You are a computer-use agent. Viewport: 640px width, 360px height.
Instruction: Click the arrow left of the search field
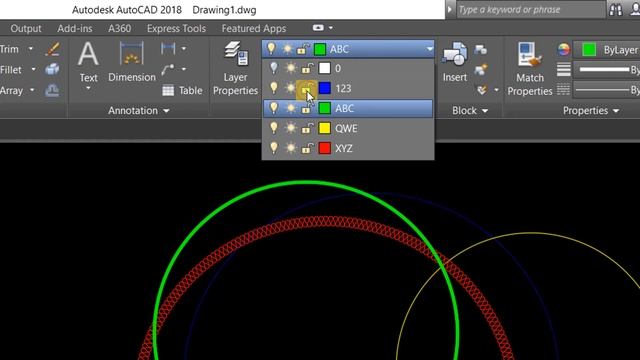[450, 9]
